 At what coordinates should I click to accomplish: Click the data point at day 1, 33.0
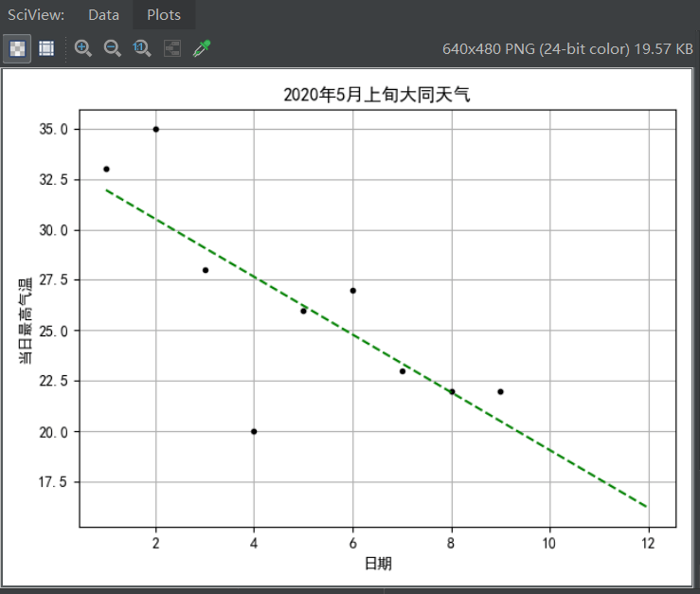tap(106, 170)
